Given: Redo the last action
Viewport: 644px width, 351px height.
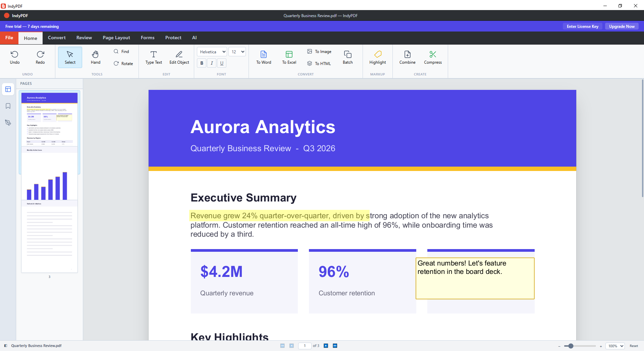Looking at the screenshot, I should tap(40, 57).
